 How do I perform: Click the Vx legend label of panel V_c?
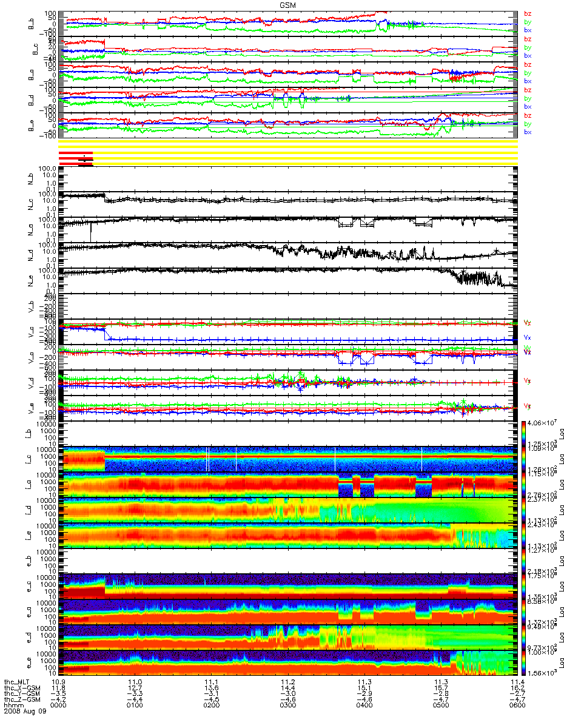pyautogui.click(x=527, y=337)
